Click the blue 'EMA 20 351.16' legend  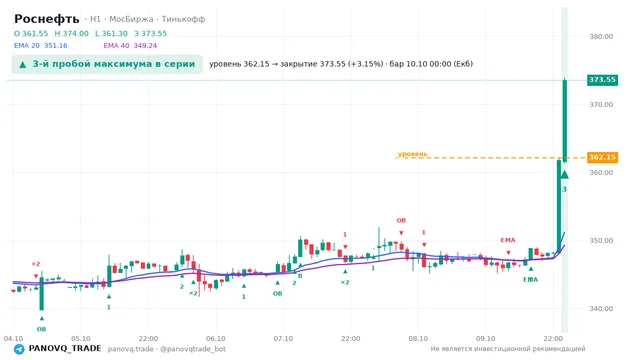pos(41,46)
